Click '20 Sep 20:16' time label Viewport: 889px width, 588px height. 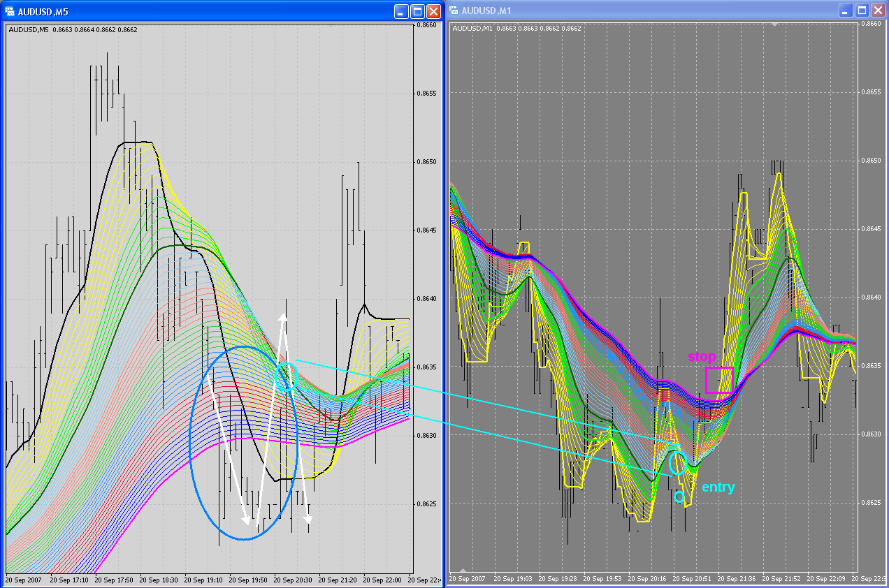pos(646,579)
